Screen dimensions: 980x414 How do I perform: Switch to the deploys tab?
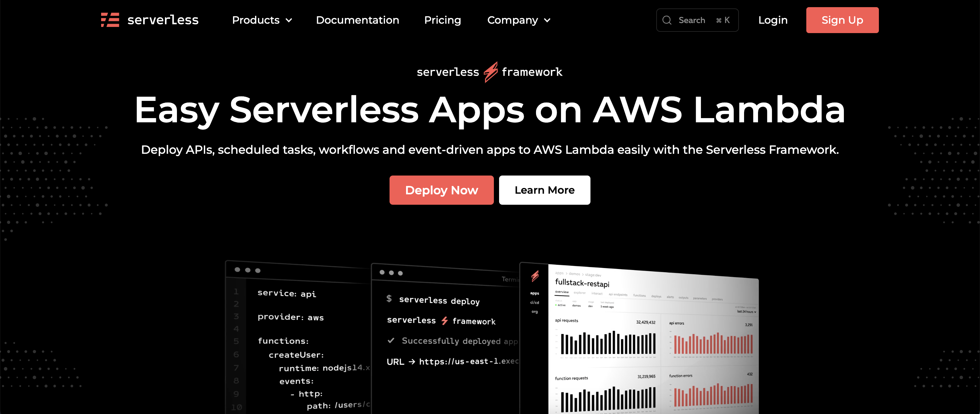point(656,296)
